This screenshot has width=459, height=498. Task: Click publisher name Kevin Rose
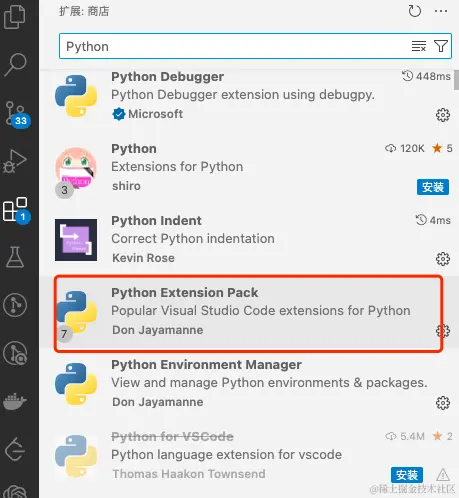143,258
